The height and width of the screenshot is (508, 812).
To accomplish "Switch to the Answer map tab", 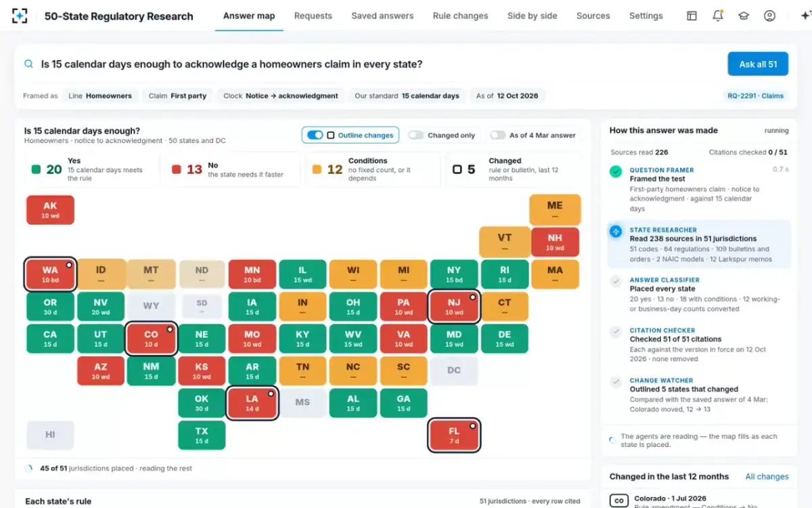I will 249,16.
